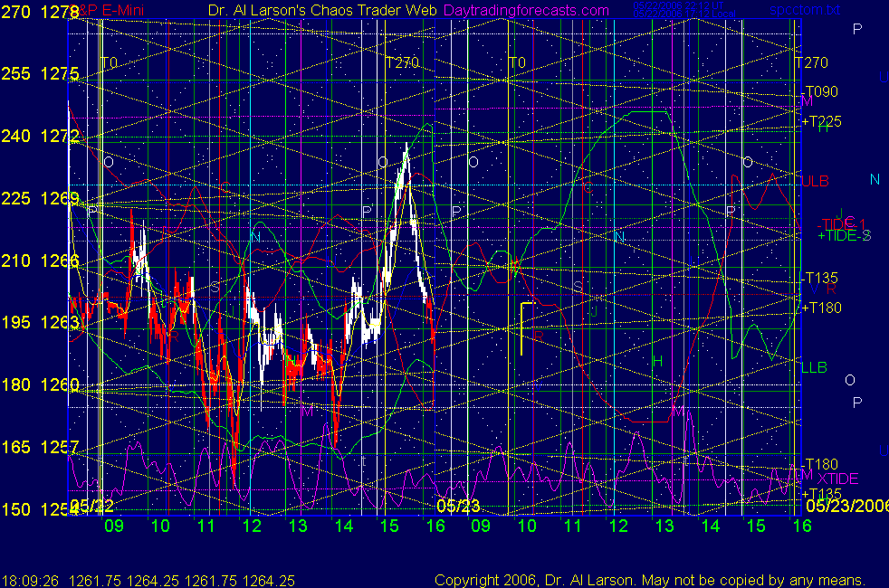This screenshot has width=889, height=588.
Task: Click the copyright notice text at bottom
Action: click(x=649, y=580)
